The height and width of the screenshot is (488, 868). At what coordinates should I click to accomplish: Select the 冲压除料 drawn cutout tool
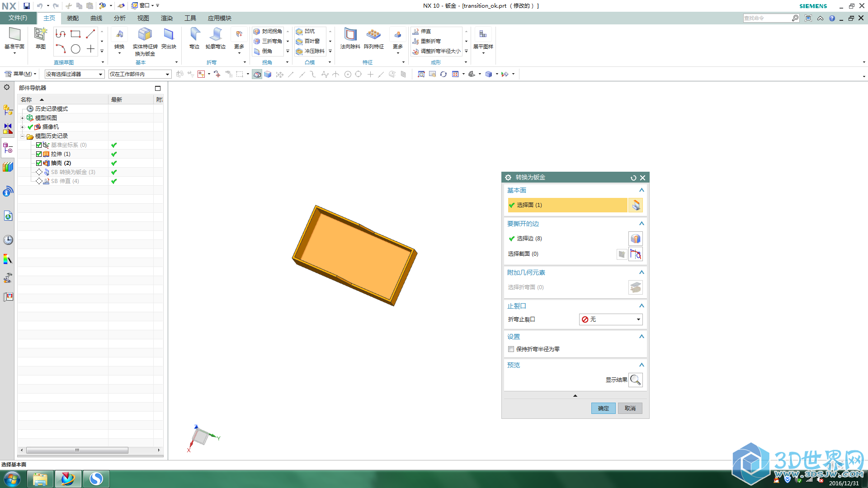pyautogui.click(x=311, y=51)
